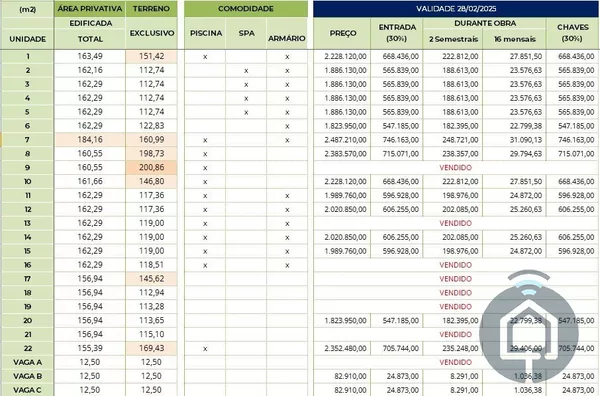Click the UNIDADE column header
Viewport: 600px width, 396px height.
click(27, 39)
